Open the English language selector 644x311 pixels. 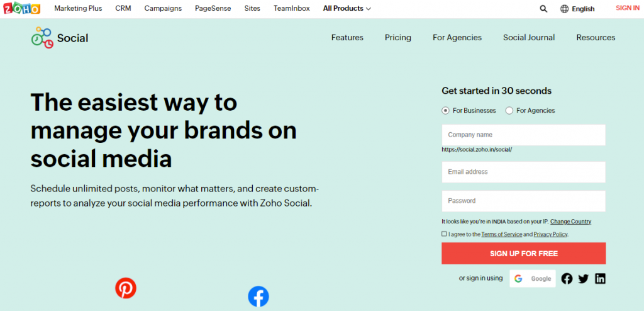(x=577, y=9)
